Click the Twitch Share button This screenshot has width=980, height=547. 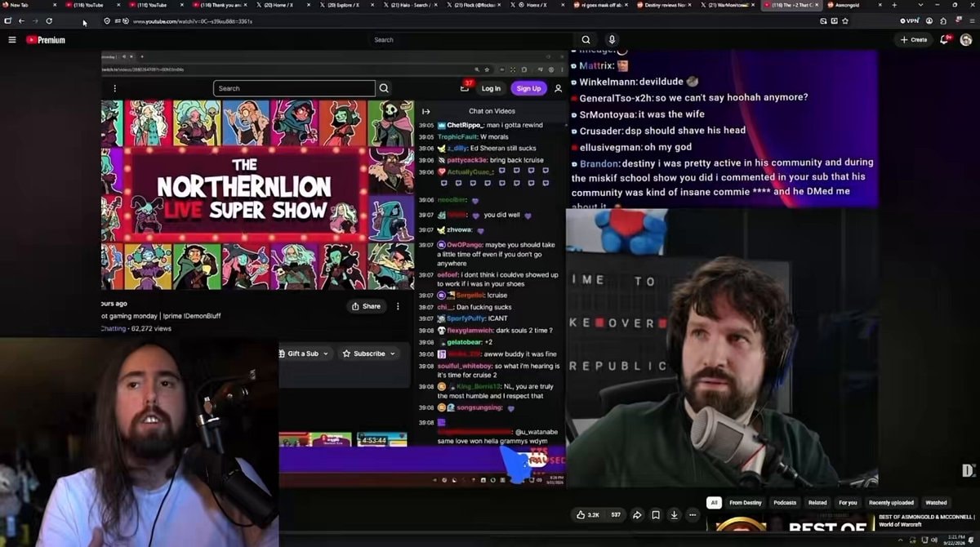[366, 306]
